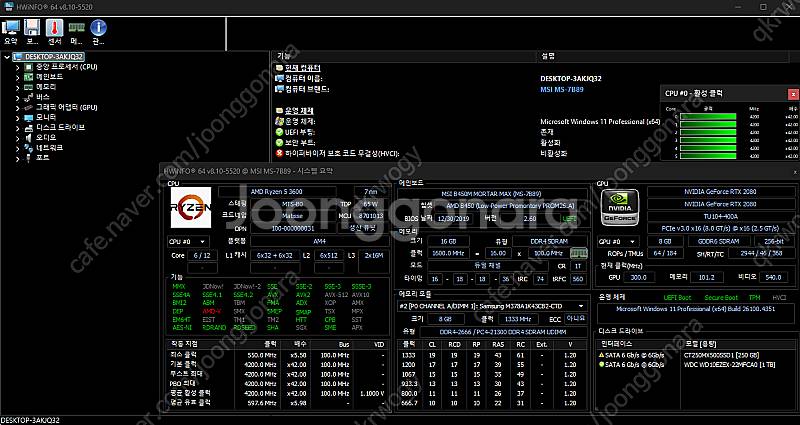Screen dimensions: 800x425
Task: Click the green status dot on WDC drive row
Action: click(602, 365)
